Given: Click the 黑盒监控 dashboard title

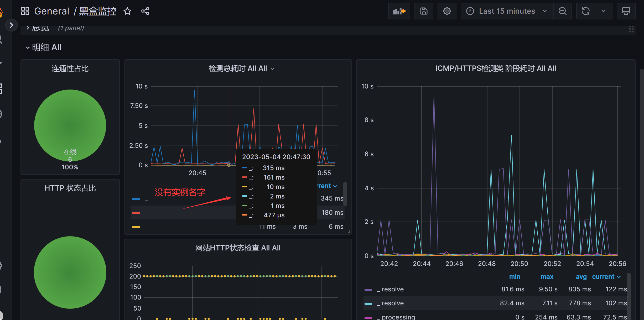Looking at the screenshot, I should [98, 11].
